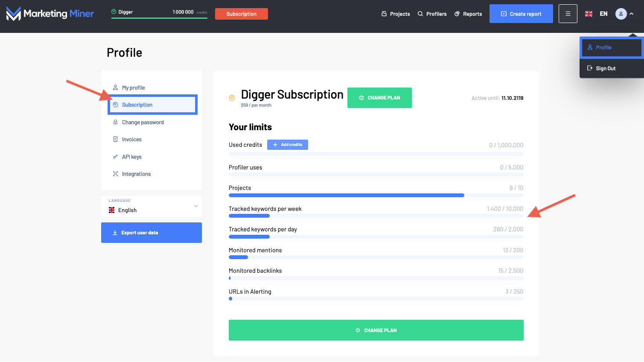
Task: Click the UK flag language icon in header
Action: tap(589, 14)
